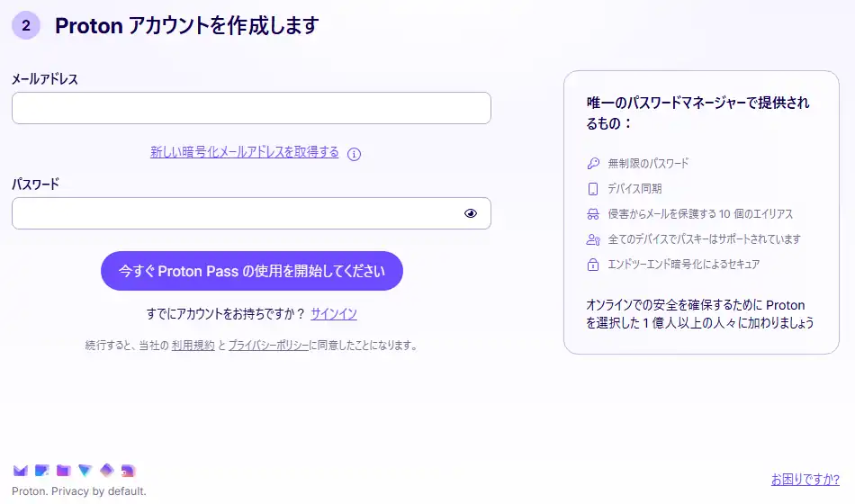Click the key icon for 無制限のパスワード
Viewport: 855px width, 504px height.
click(593, 164)
